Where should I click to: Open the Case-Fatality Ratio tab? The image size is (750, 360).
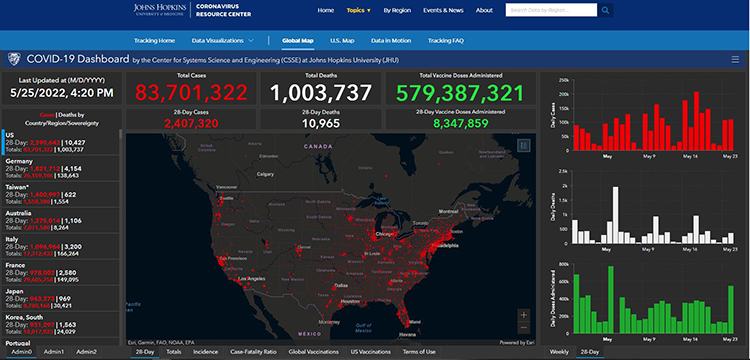click(x=253, y=352)
